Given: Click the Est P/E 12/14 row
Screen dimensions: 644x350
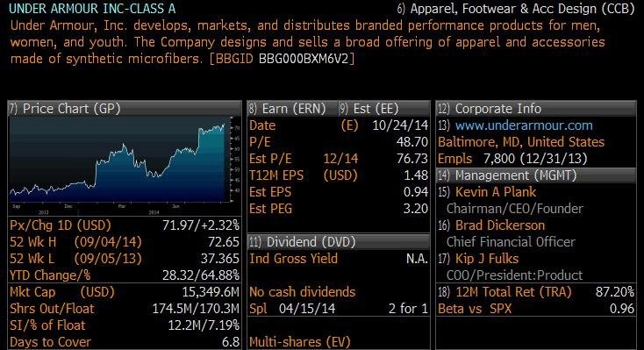Looking at the screenshot, I should click(339, 159).
